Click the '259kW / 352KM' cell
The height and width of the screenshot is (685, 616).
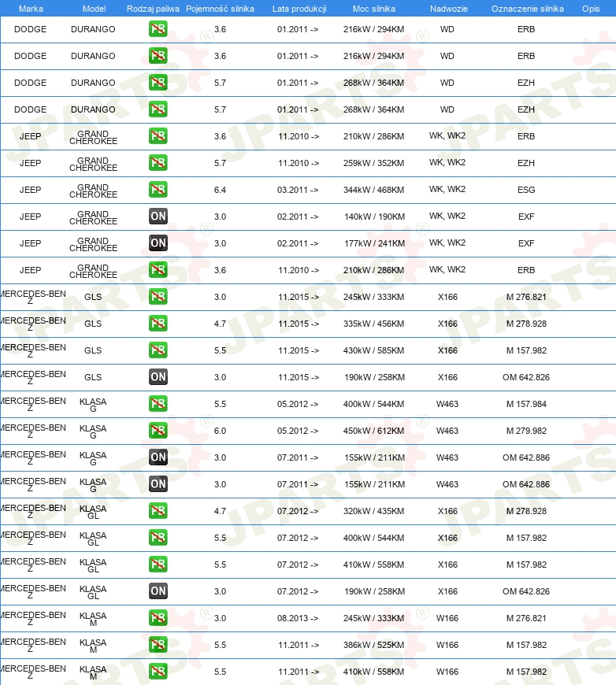tap(373, 164)
